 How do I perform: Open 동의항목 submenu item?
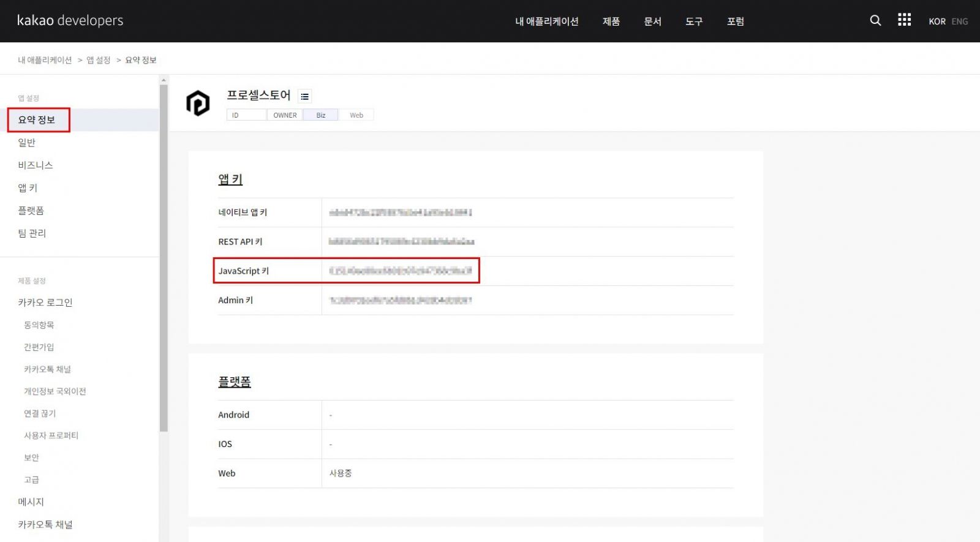click(39, 325)
